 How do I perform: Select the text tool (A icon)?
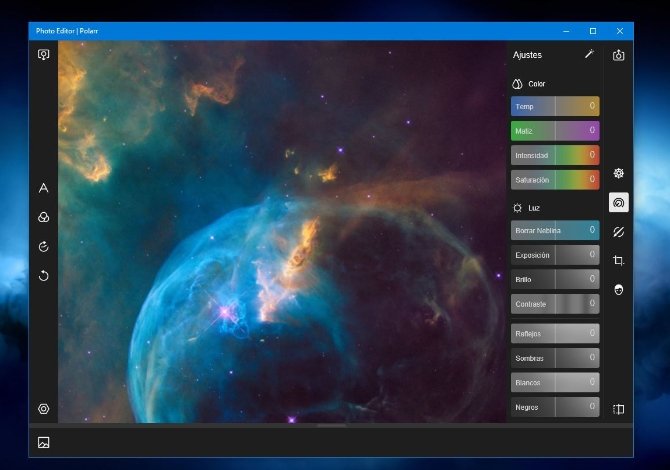(44, 188)
